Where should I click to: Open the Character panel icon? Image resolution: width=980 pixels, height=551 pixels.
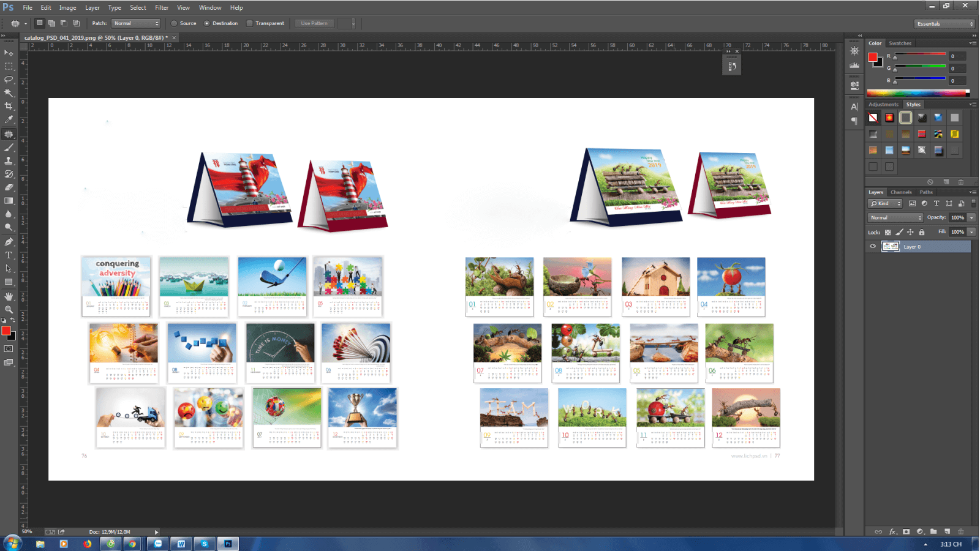tap(854, 107)
